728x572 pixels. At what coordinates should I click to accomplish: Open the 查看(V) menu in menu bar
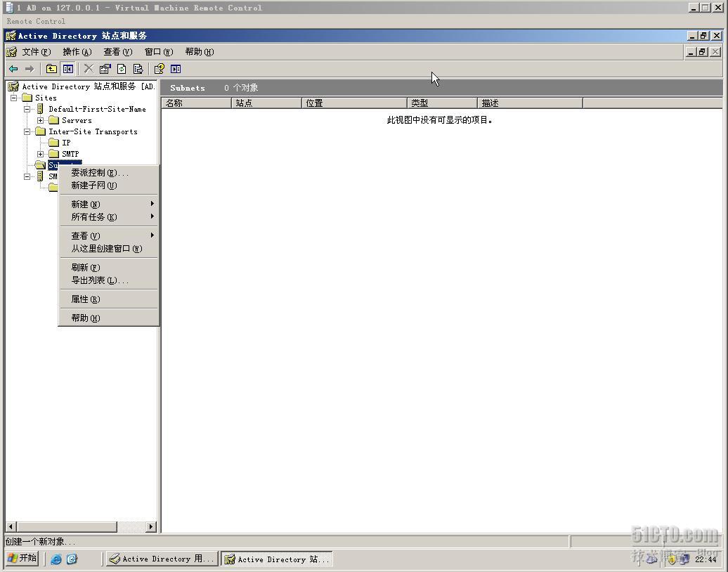[x=118, y=52]
